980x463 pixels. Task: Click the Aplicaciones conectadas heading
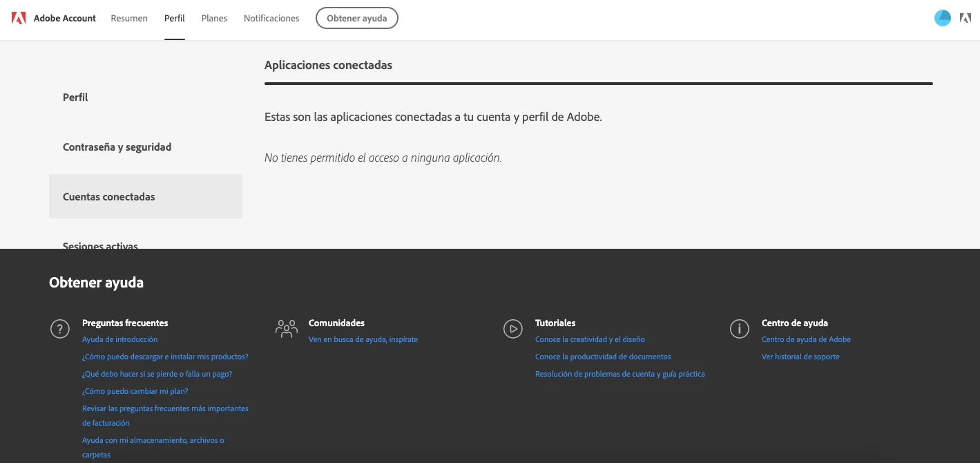coord(328,65)
